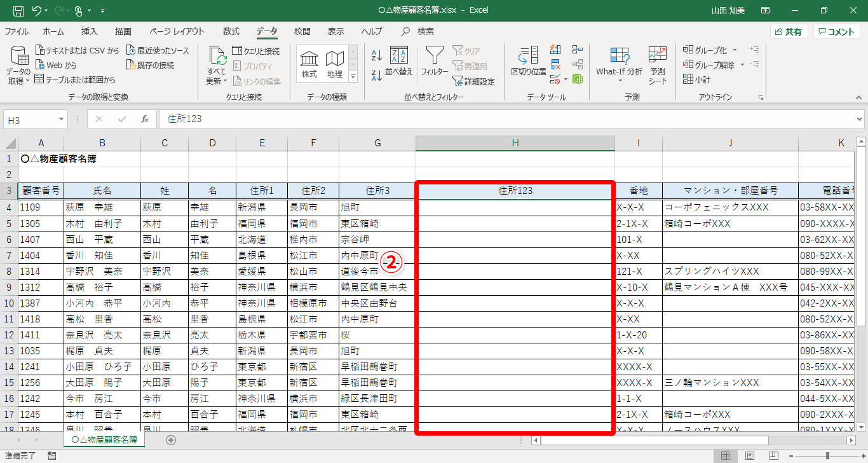
Task: Switch to Normal view
Action: (725, 455)
